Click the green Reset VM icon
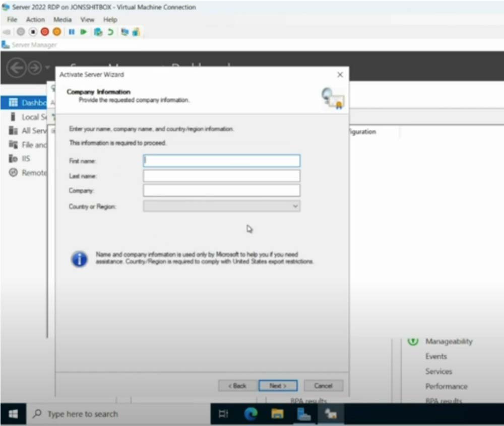 (x=83, y=32)
